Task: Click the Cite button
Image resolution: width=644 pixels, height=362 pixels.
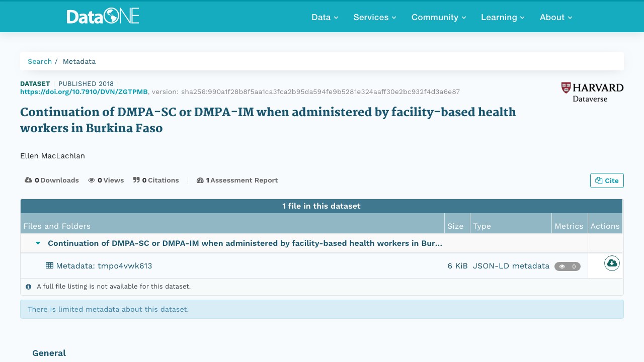Action: (607, 180)
